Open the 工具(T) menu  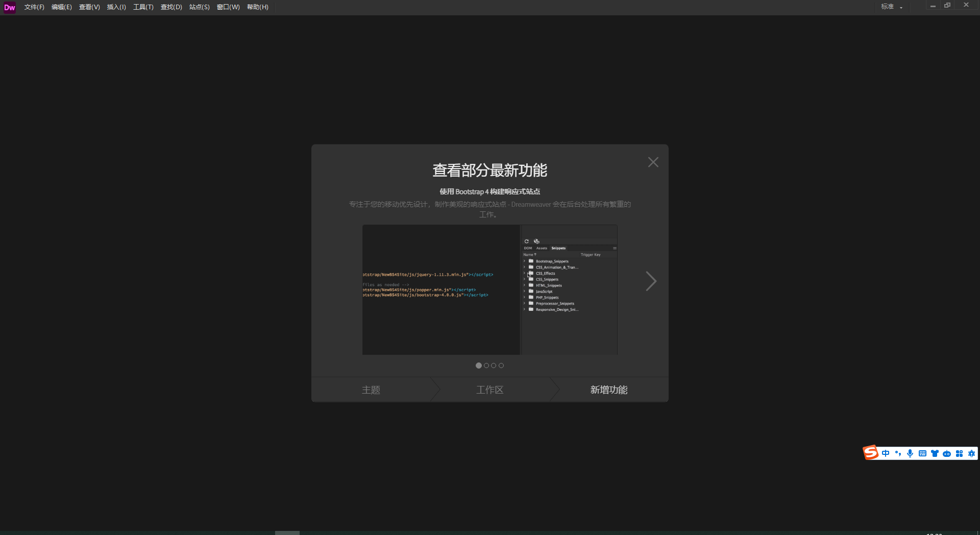pos(143,7)
